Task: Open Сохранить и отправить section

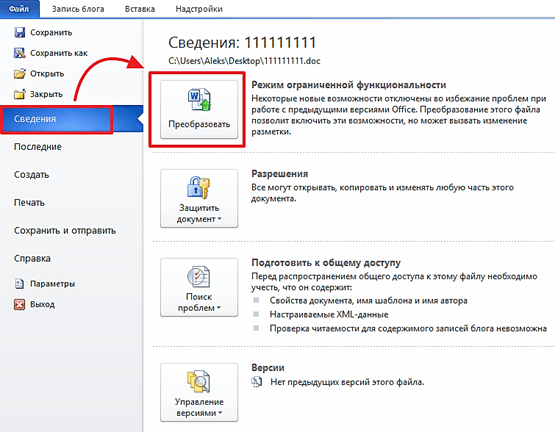Action: pos(65,231)
